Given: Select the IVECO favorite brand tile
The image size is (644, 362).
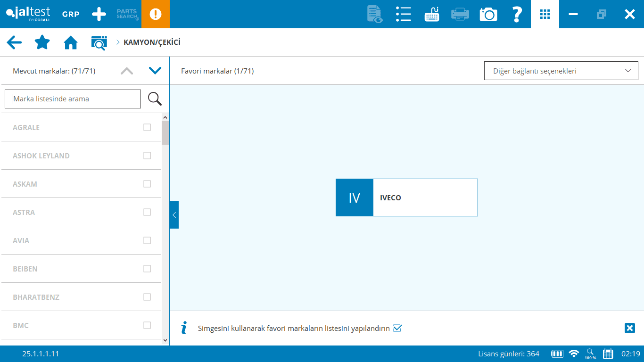Looking at the screenshot, I should pyautogui.click(x=406, y=197).
